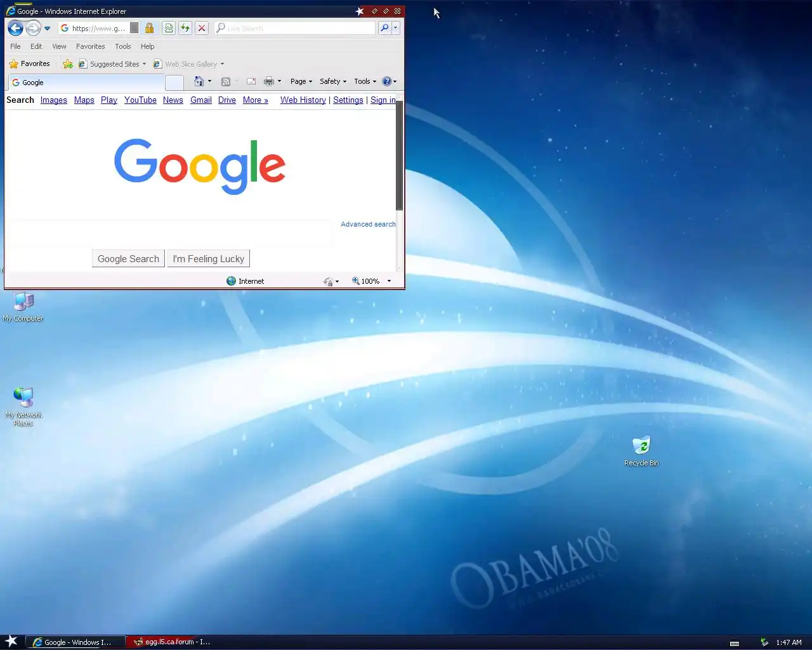Open a new blank tab
Screen dimensions: 812x650
174,83
